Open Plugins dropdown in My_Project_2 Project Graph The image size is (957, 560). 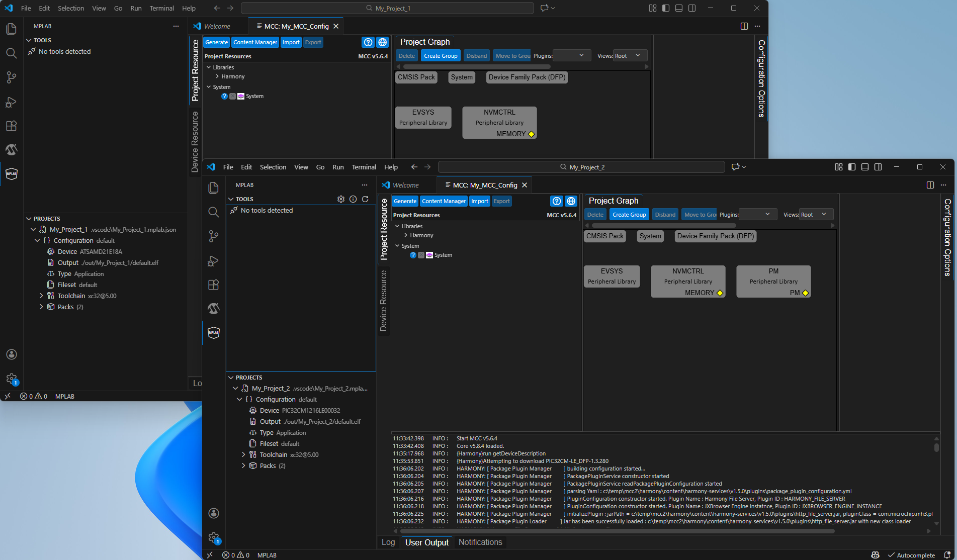pyautogui.click(x=758, y=215)
